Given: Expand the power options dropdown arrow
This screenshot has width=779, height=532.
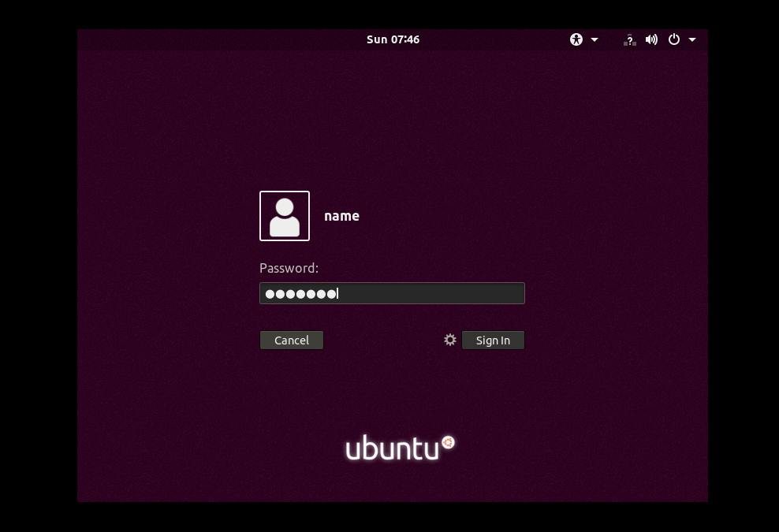Looking at the screenshot, I should pyautogui.click(x=692, y=39).
